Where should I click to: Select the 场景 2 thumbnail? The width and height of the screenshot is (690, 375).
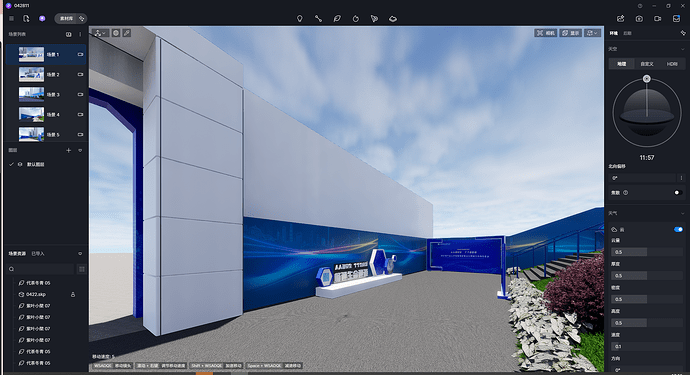click(x=31, y=74)
